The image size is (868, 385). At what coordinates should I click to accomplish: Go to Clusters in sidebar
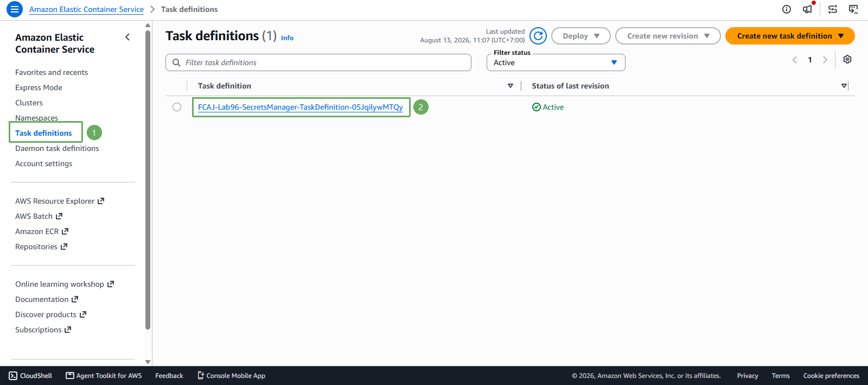(x=29, y=103)
